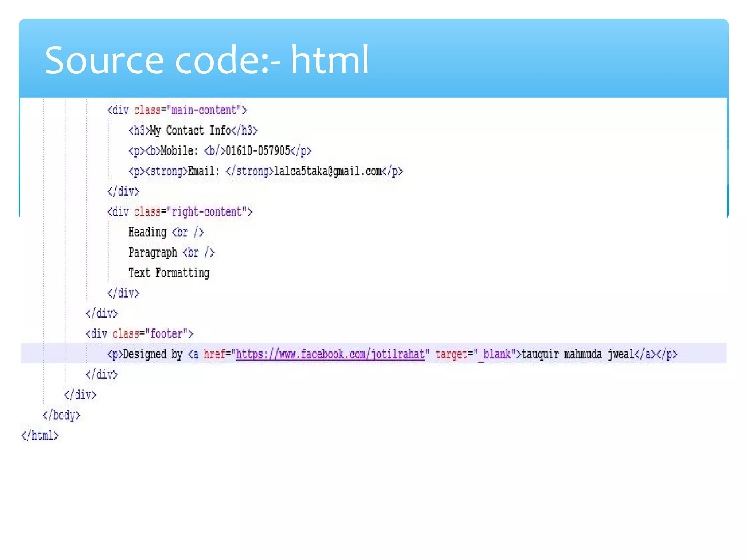Viewport: 747px width, 560px height.
Task: Click the email address lalca5taka@gmail.com
Action: (328, 171)
